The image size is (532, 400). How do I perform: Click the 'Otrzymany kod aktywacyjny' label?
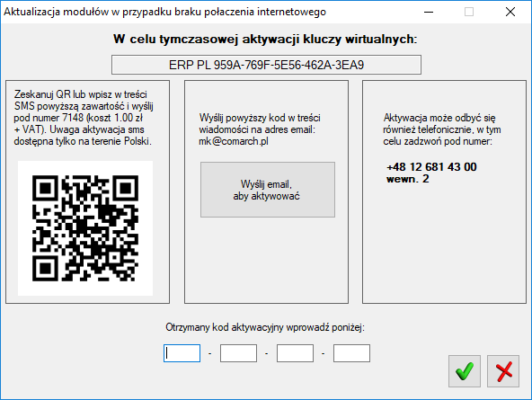point(265,327)
